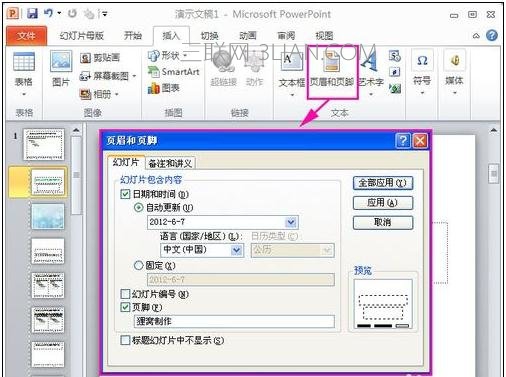Screen dimensions: 506x377
Task: Click the main editing area vertical scrollbar handle
Action: [x=494, y=174]
